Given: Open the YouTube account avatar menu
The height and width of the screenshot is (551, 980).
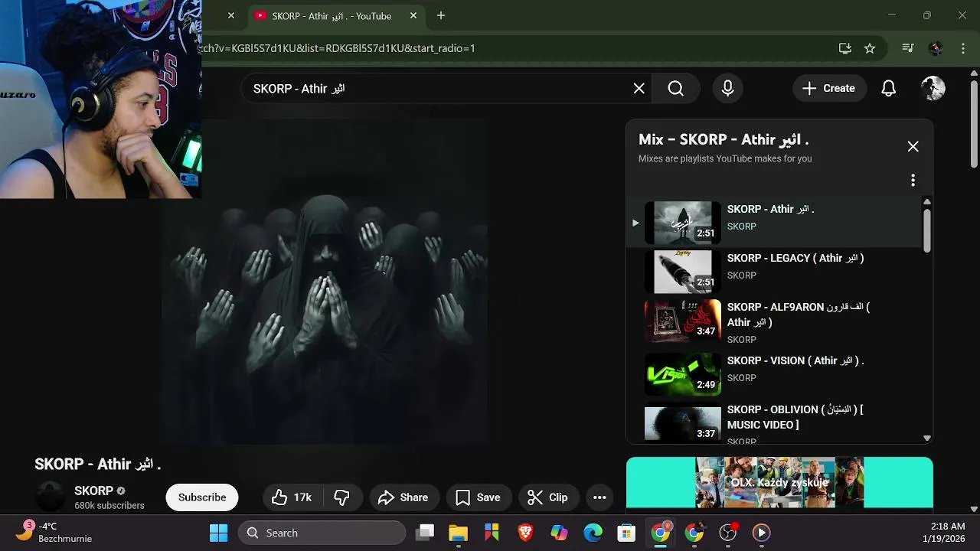Looking at the screenshot, I should (x=933, y=89).
